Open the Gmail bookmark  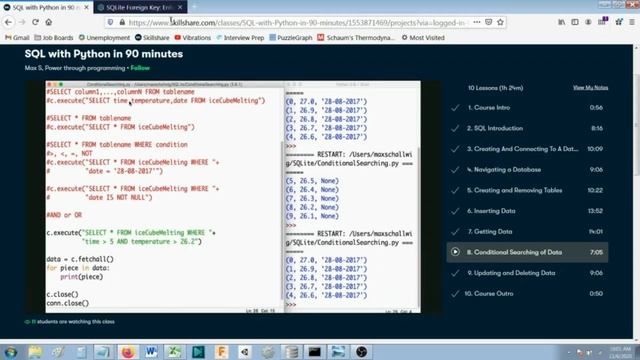click(17, 38)
